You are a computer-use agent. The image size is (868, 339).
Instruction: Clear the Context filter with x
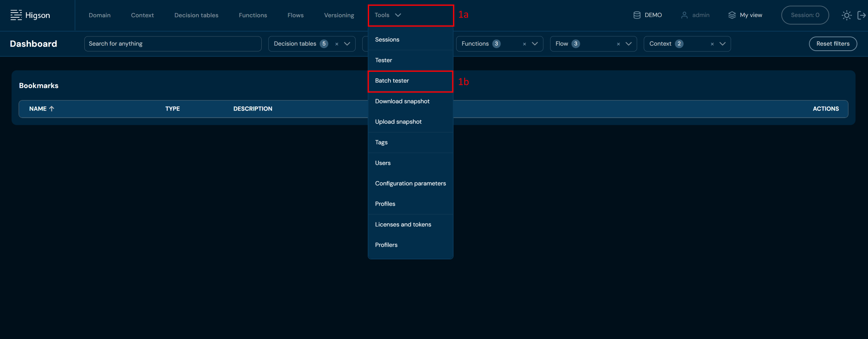coord(712,44)
